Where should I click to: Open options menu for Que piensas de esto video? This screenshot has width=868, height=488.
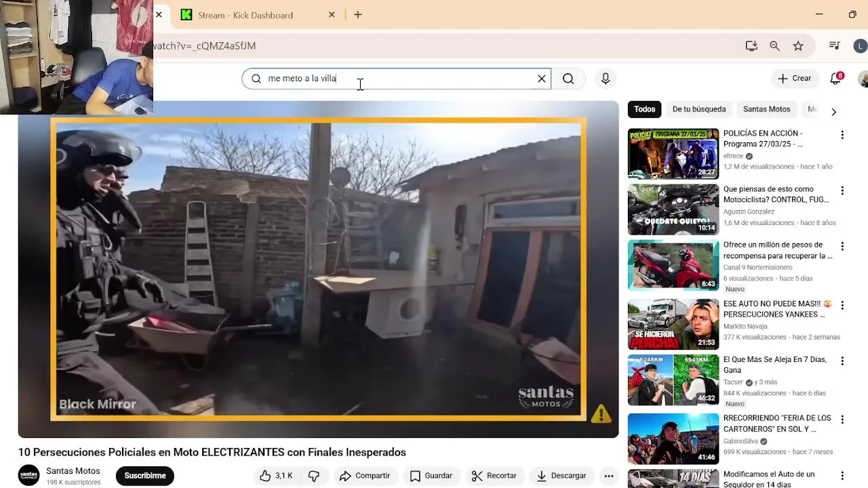tap(842, 190)
